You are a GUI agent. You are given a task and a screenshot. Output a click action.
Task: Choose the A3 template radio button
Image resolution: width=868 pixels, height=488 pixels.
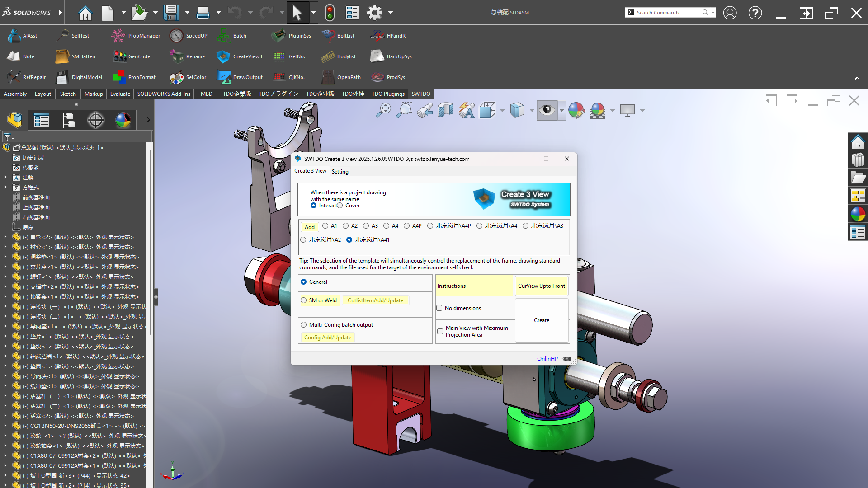(366, 226)
